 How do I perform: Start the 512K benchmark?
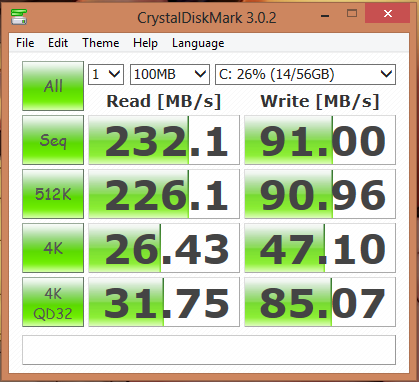[53, 194]
